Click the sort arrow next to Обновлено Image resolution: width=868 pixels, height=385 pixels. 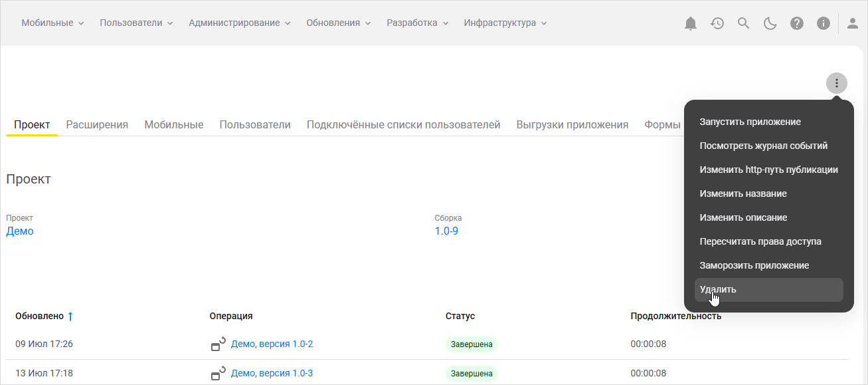(70, 316)
